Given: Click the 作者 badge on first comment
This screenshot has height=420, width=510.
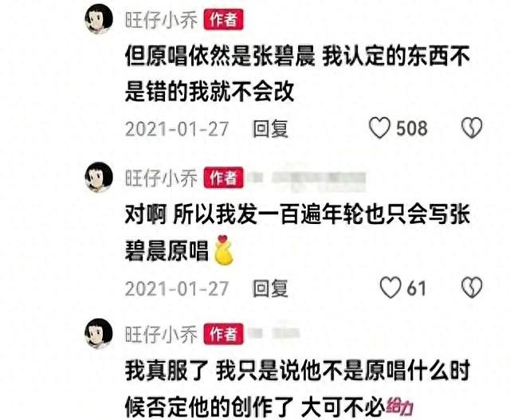Looking at the screenshot, I should point(223,19).
